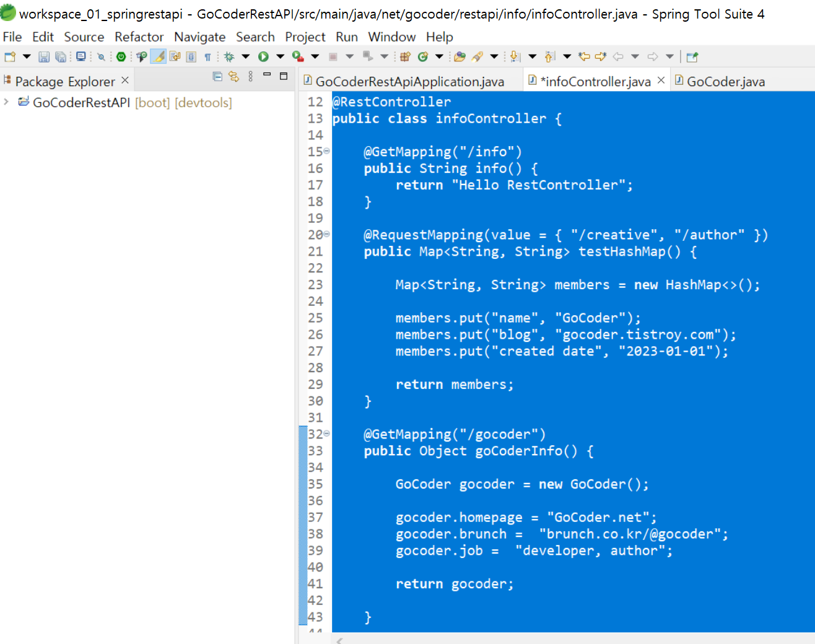The height and width of the screenshot is (644, 815).
Task: Open the Debug configurations dropdown
Action: click(246, 57)
